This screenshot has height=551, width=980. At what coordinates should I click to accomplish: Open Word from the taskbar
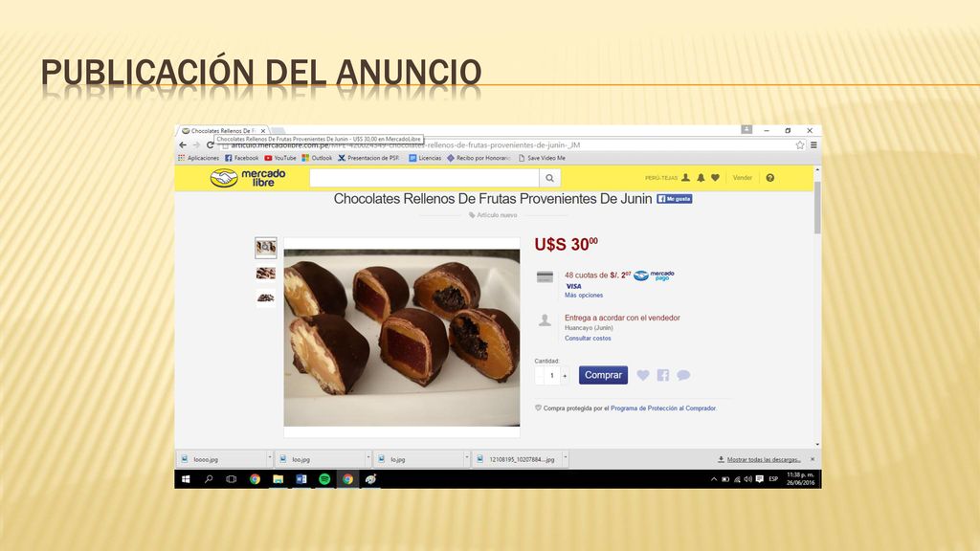(301, 479)
